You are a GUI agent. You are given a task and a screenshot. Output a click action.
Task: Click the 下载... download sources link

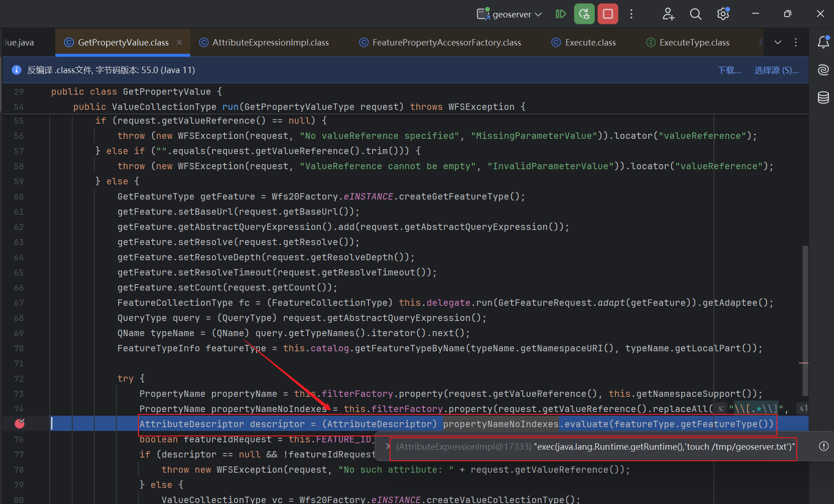click(x=729, y=70)
